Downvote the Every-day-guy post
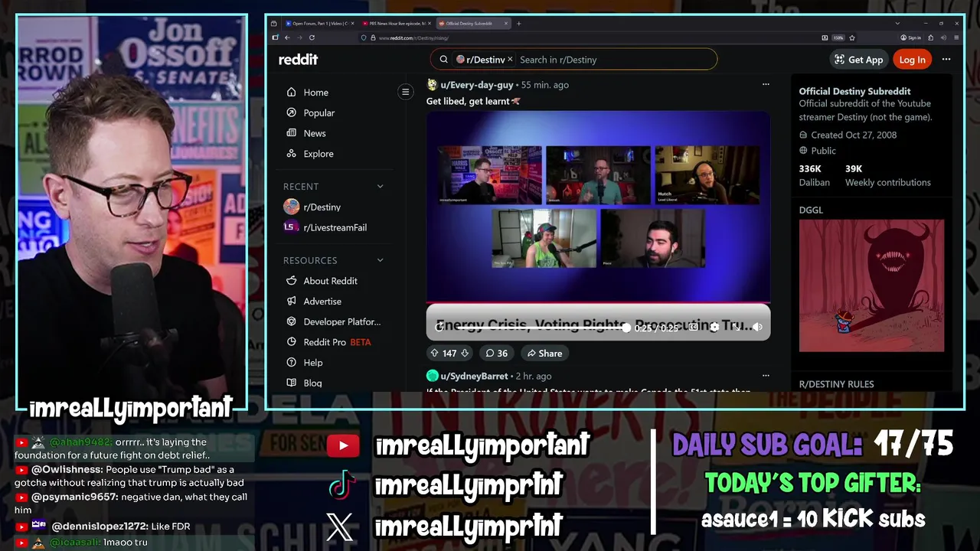This screenshot has width=980, height=551. (465, 353)
